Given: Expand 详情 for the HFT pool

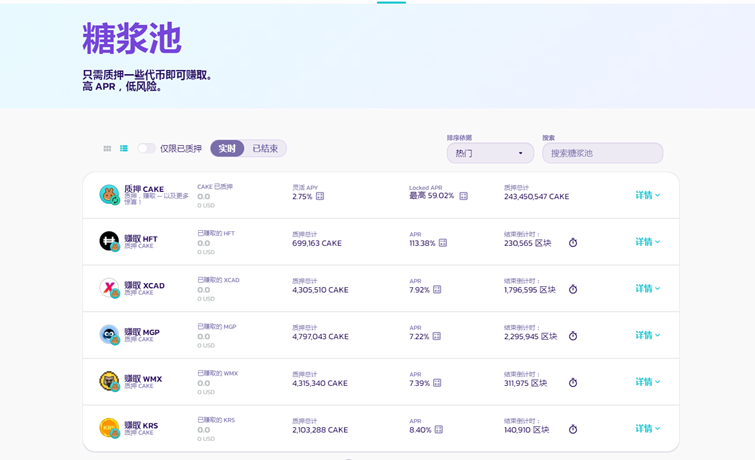Looking at the screenshot, I should pyautogui.click(x=648, y=242).
